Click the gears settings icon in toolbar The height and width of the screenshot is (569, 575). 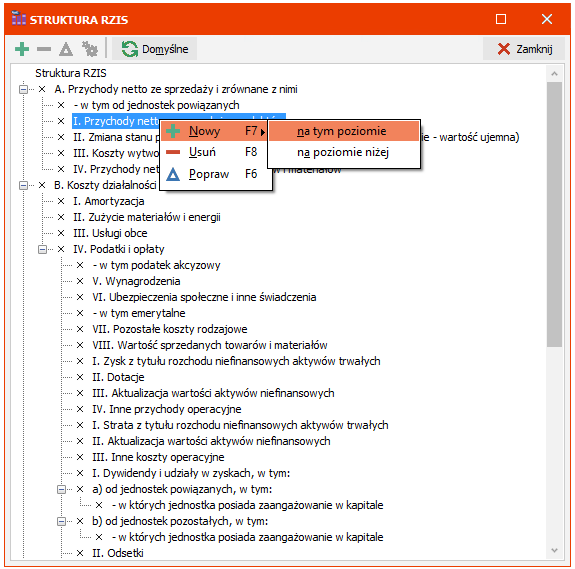[89, 49]
